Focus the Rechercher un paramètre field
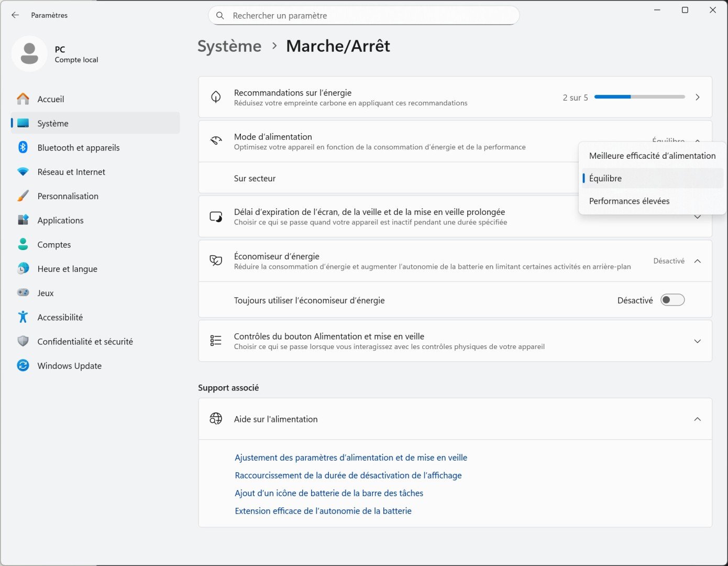 (363, 16)
